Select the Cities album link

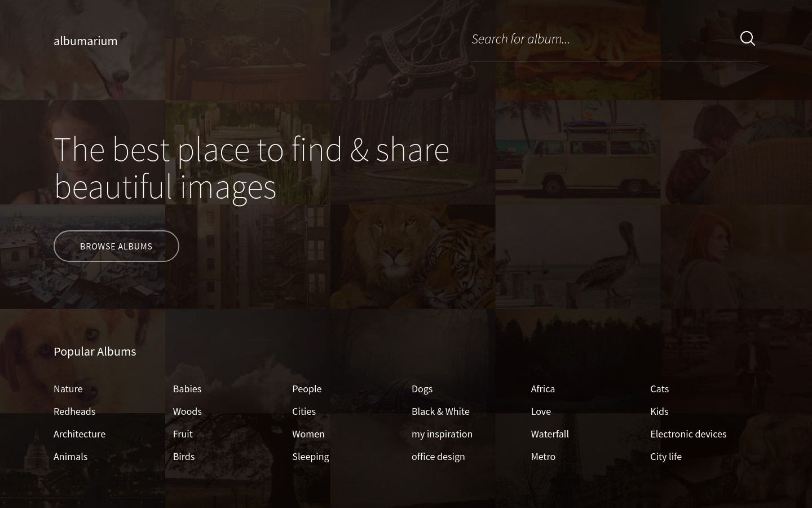[304, 411]
